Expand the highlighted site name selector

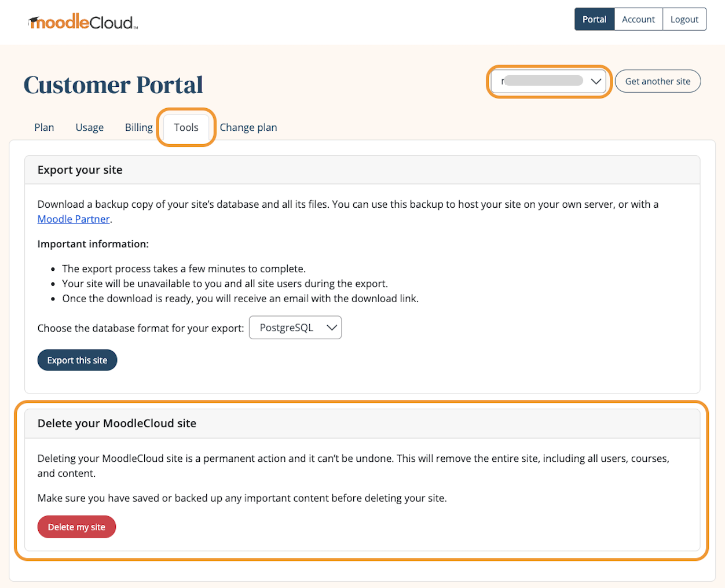548,82
